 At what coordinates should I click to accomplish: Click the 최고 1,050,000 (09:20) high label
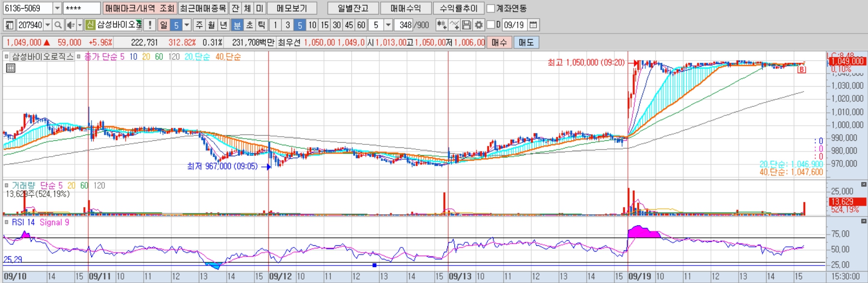[x=586, y=62]
